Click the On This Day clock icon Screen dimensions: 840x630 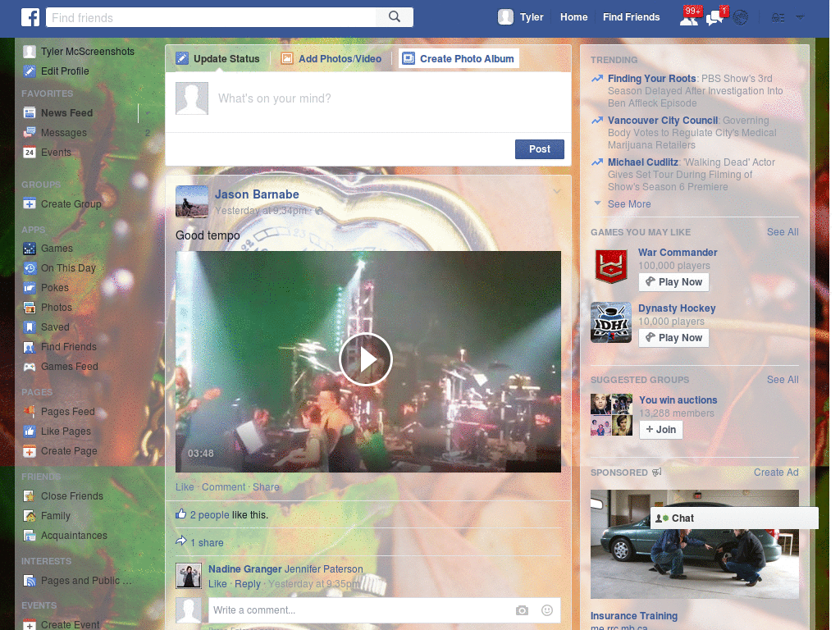point(30,268)
